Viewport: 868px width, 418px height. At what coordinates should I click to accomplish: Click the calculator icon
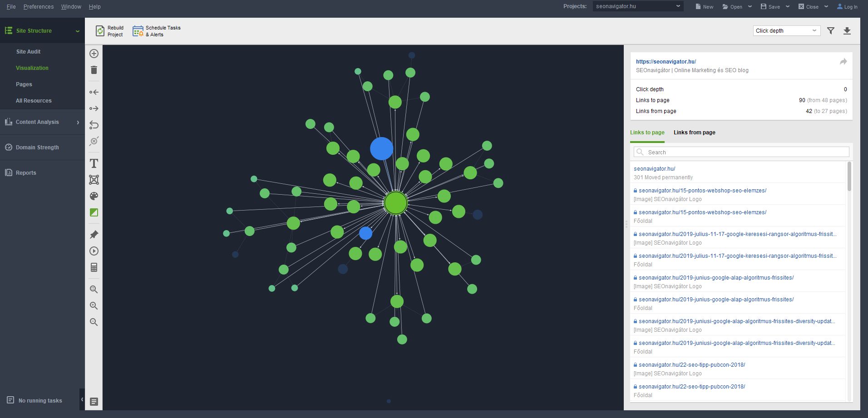point(94,267)
